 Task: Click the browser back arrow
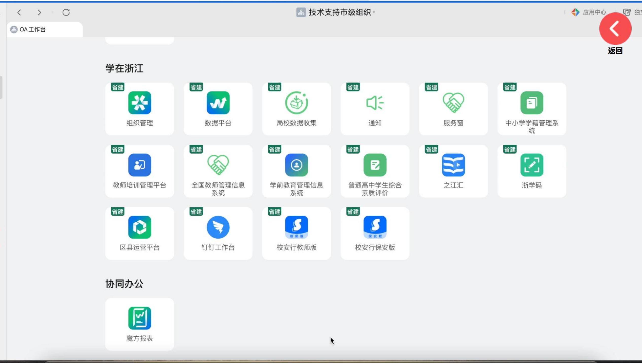tap(19, 12)
